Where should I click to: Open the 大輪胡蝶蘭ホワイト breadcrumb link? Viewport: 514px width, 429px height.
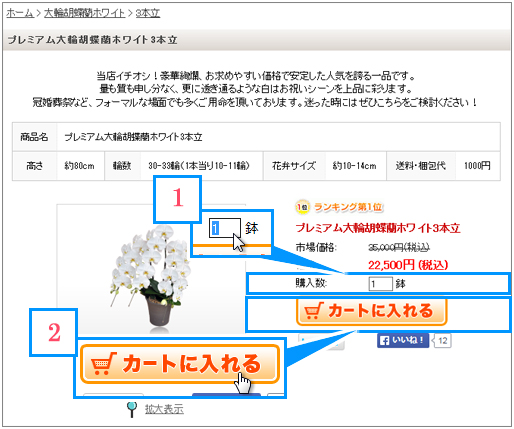[x=85, y=13]
